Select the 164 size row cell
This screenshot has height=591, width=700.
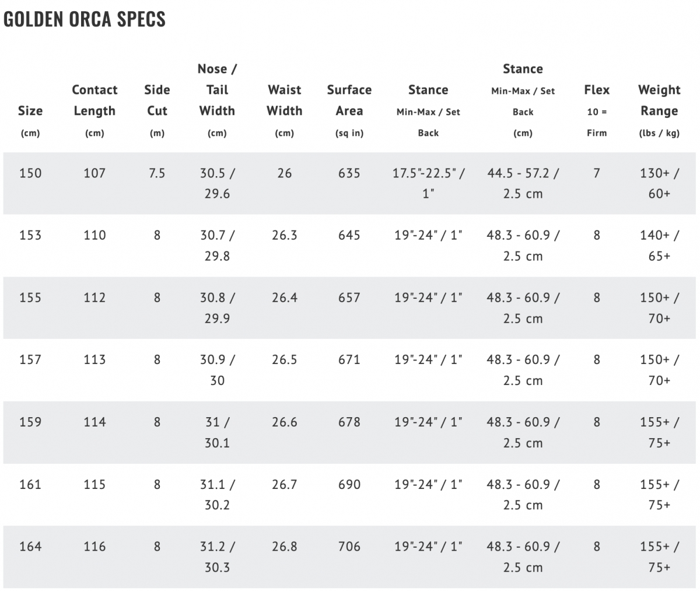point(30,547)
